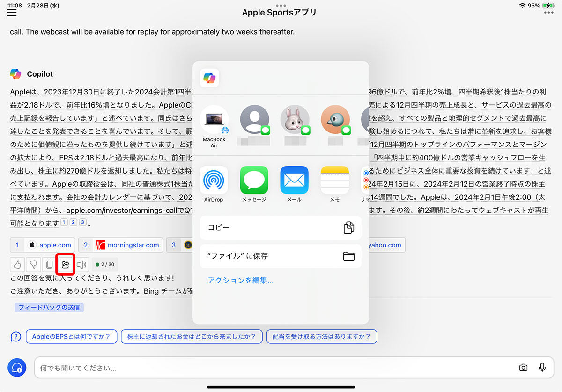Share via メッセージ app

pyautogui.click(x=254, y=184)
